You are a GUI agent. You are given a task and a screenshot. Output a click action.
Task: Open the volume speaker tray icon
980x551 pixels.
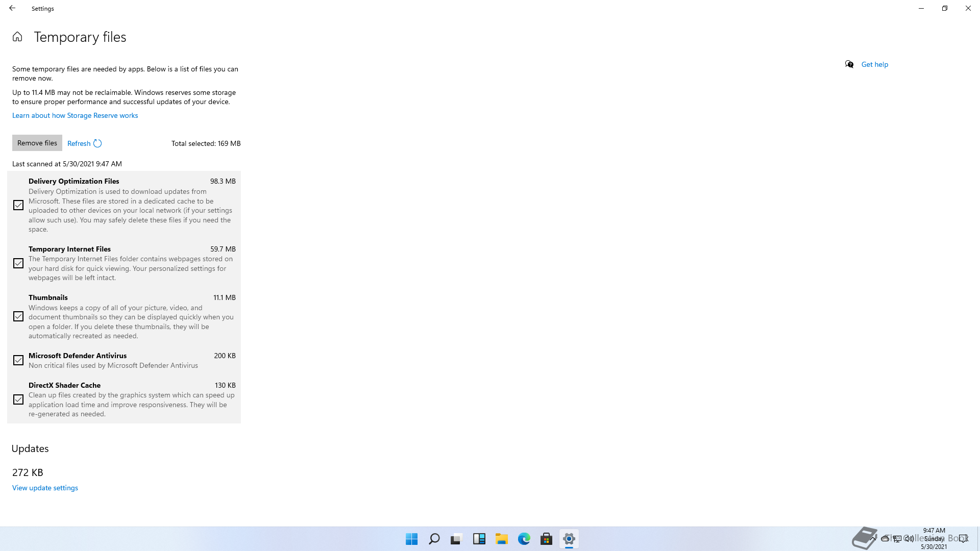(x=910, y=538)
